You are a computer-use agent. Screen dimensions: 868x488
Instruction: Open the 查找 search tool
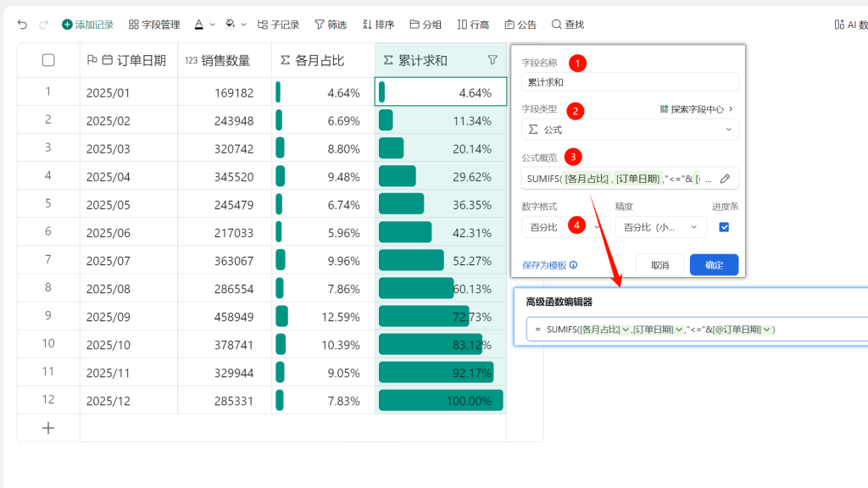click(568, 25)
